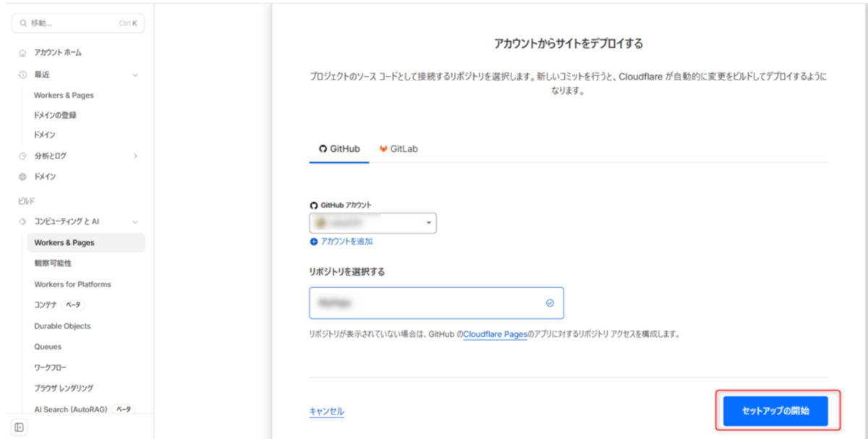This screenshot has width=868, height=439.
Task: Click the コンピューティング と AI icon
Action: (x=22, y=221)
